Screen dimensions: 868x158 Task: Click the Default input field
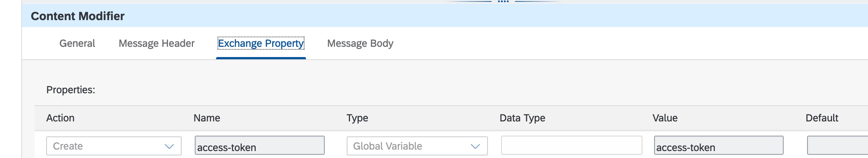pos(837,146)
